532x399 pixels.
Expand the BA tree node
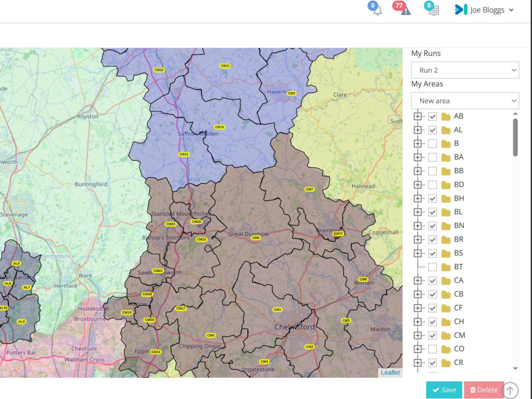tap(418, 157)
